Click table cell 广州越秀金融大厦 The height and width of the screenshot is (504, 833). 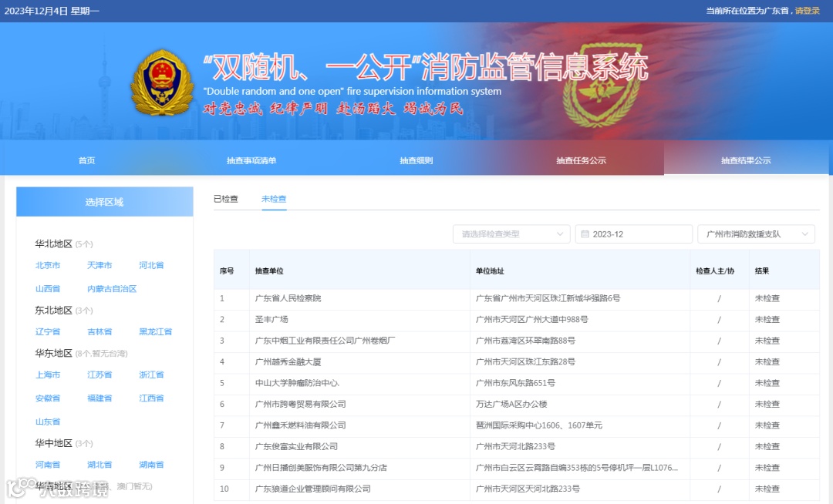[288, 362]
